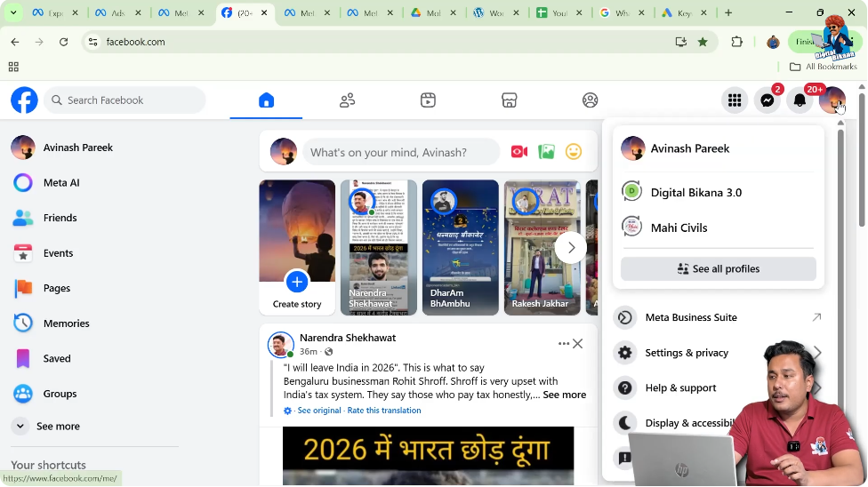The image size is (868, 487).
Task: Open the Marketplace tab icon
Action: pos(510,100)
